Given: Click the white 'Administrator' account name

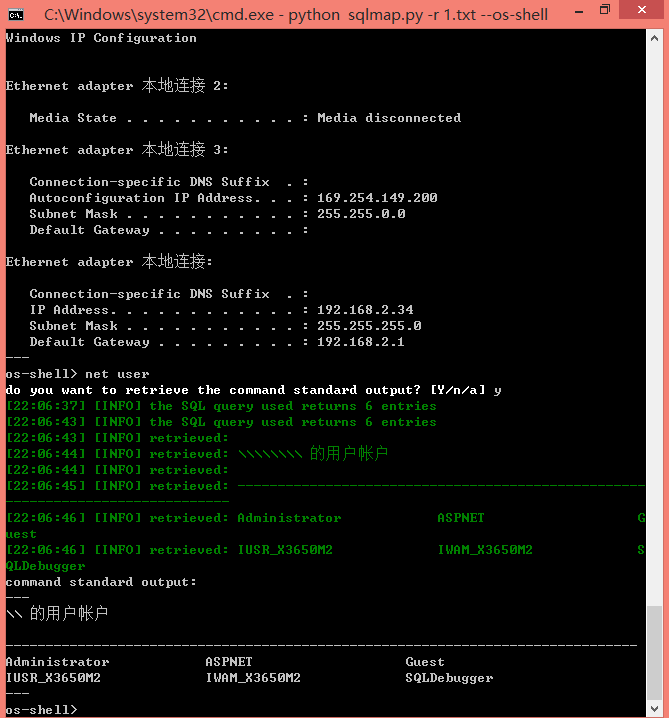Looking at the screenshot, I should [58, 662].
